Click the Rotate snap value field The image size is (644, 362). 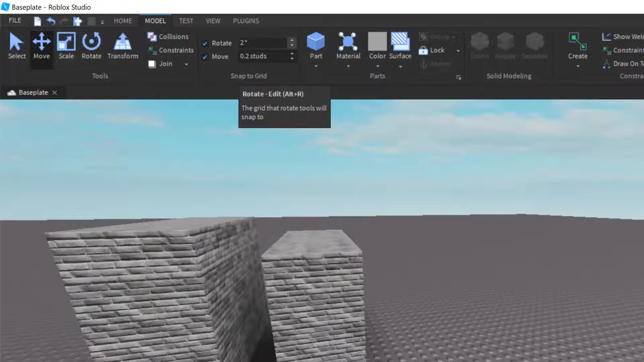coord(263,43)
